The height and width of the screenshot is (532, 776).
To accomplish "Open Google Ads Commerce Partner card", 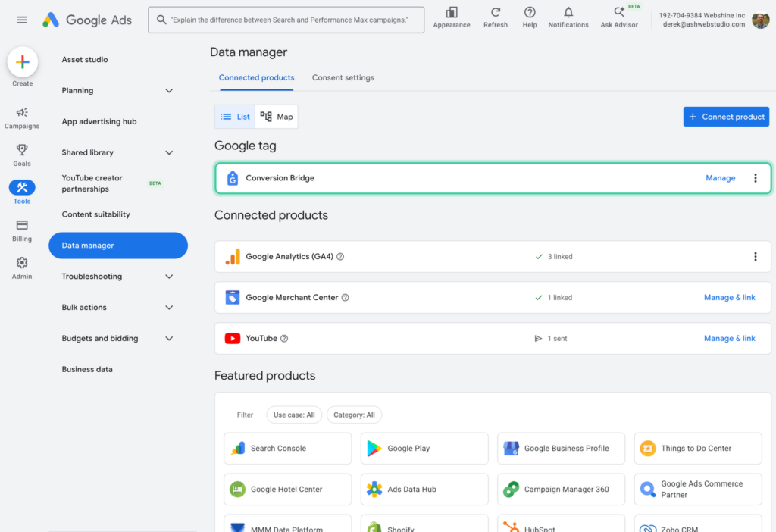I will click(x=698, y=490).
